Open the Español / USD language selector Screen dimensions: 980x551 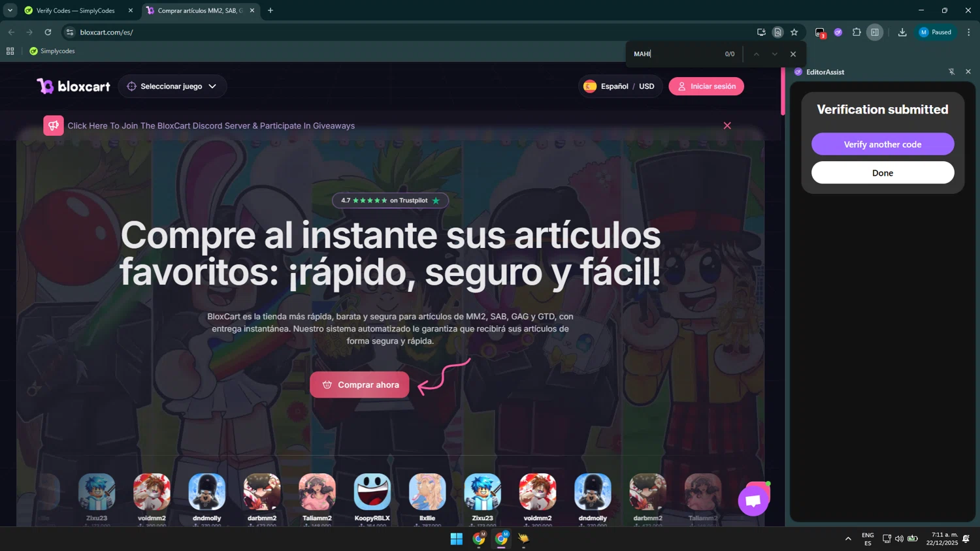[x=620, y=86]
